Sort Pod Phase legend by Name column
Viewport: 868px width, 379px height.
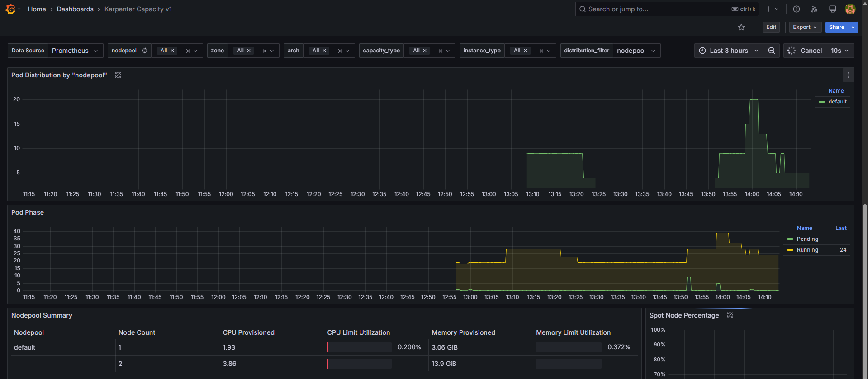pyautogui.click(x=804, y=228)
